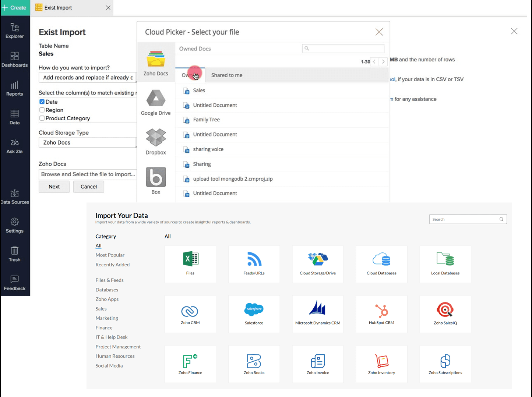Filter by Most Popular category
This screenshot has width=532, height=397.
[110, 255]
